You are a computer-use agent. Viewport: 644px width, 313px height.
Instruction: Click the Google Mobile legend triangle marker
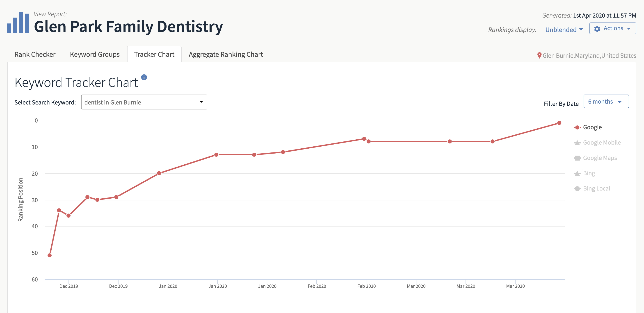point(577,143)
